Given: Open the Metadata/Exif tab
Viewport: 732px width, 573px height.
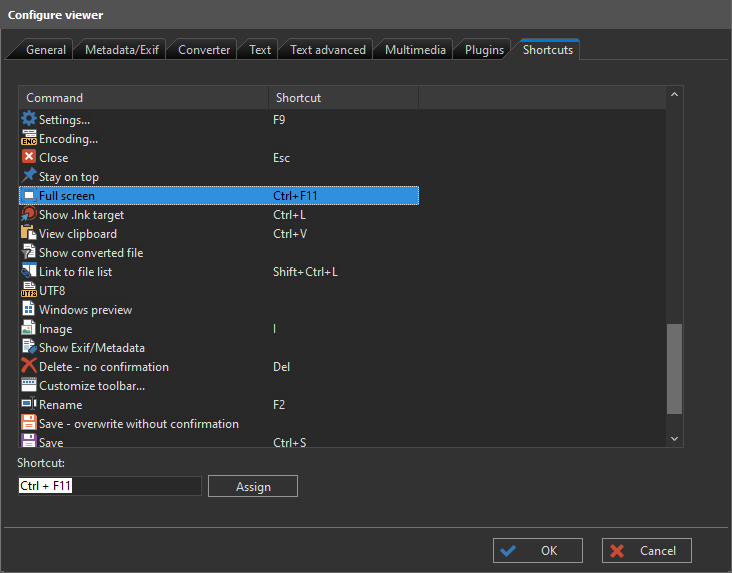Looking at the screenshot, I should (119, 50).
